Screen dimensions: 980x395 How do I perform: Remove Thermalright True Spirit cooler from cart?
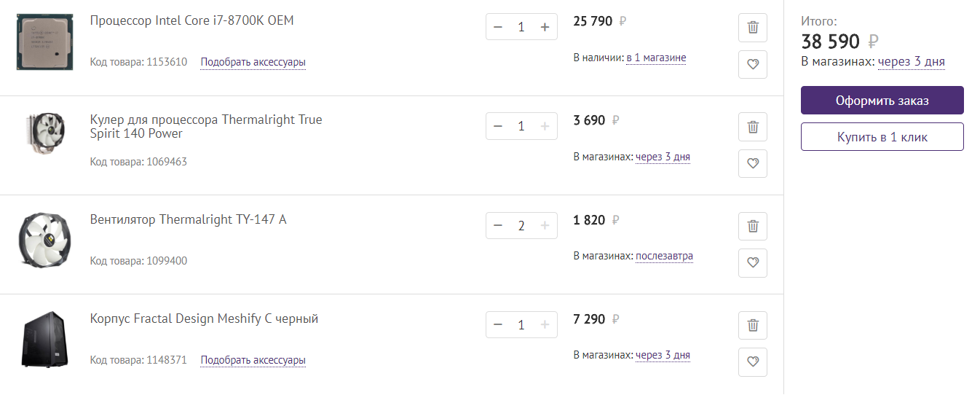point(753,127)
